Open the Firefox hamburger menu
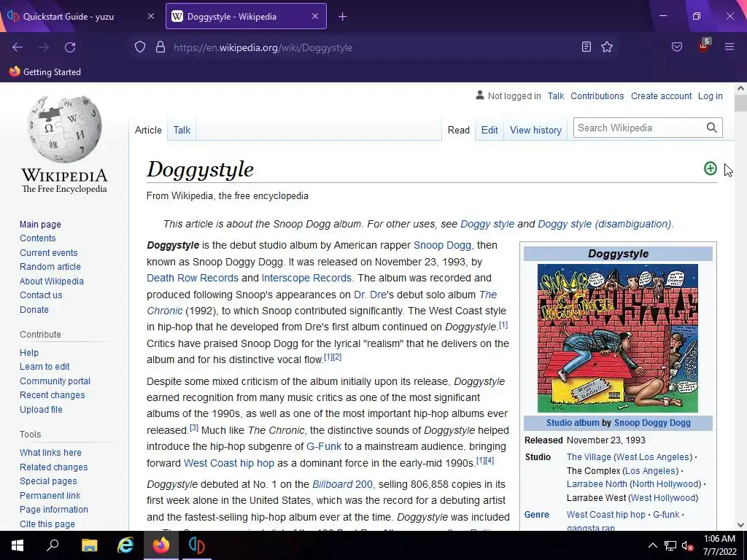The width and height of the screenshot is (747, 560). coord(729,47)
